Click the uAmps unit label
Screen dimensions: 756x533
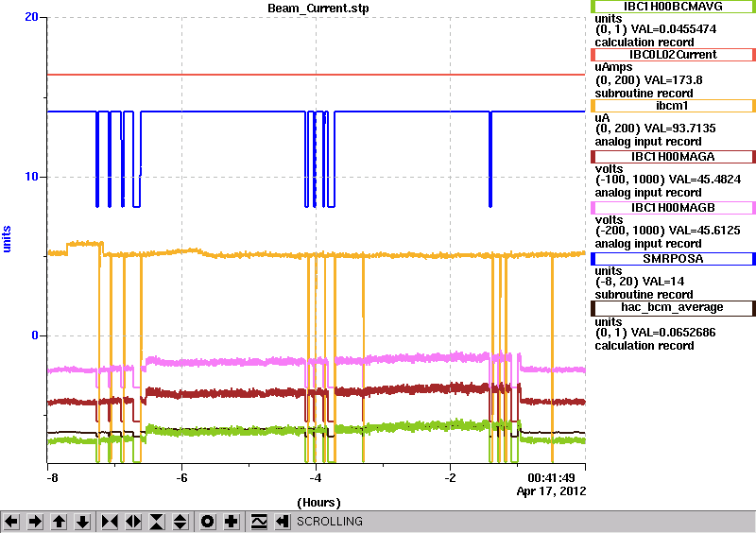tap(613, 67)
